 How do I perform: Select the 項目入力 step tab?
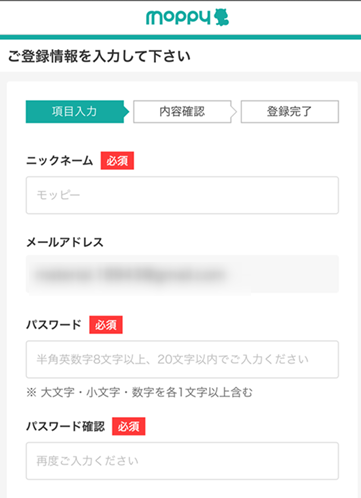(x=75, y=112)
